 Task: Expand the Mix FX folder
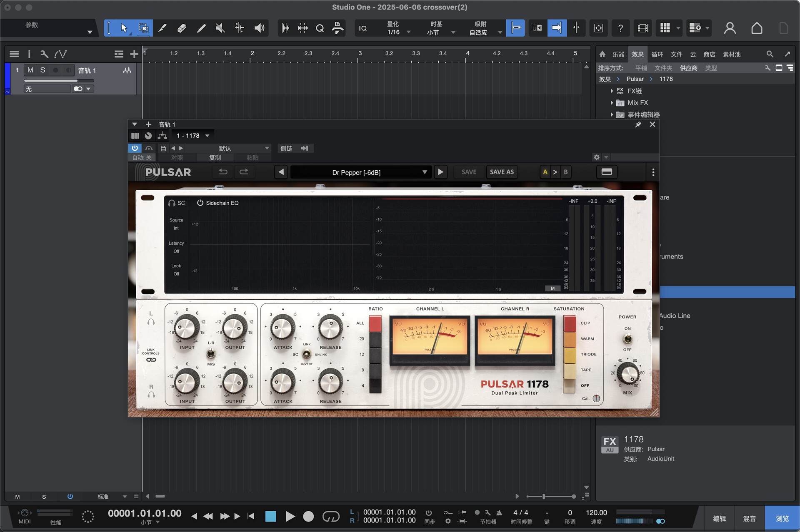pos(612,102)
